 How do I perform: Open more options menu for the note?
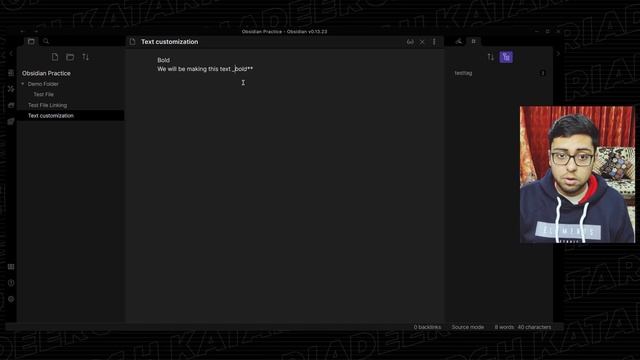434,42
